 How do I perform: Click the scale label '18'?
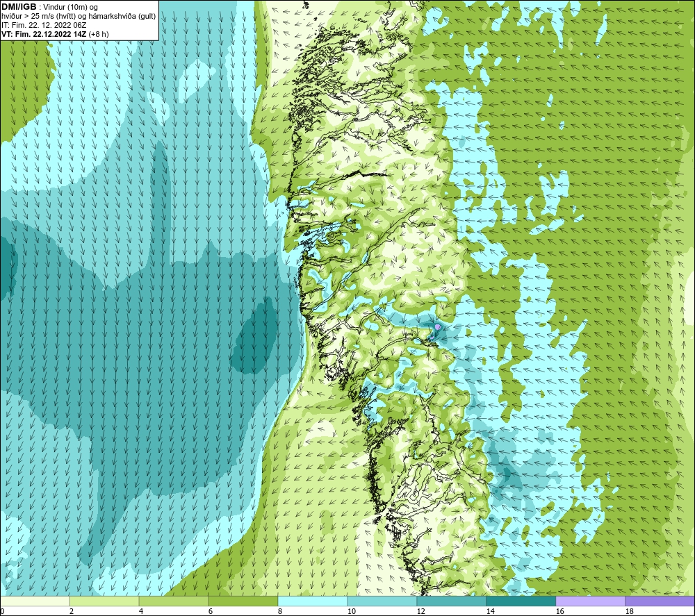629,612
